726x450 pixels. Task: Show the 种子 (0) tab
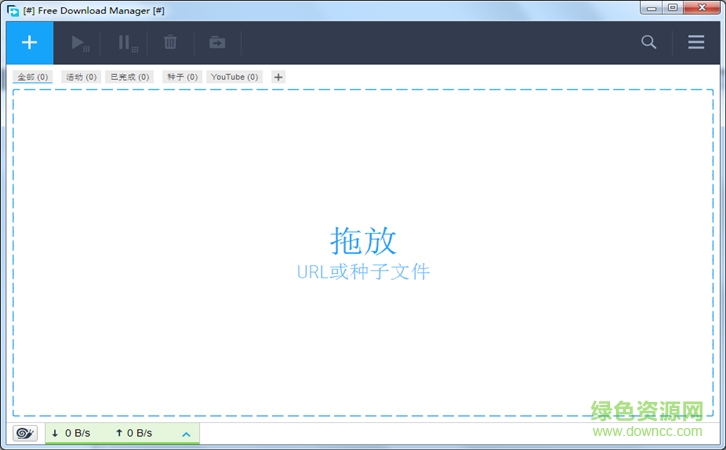[x=182, y=77]
